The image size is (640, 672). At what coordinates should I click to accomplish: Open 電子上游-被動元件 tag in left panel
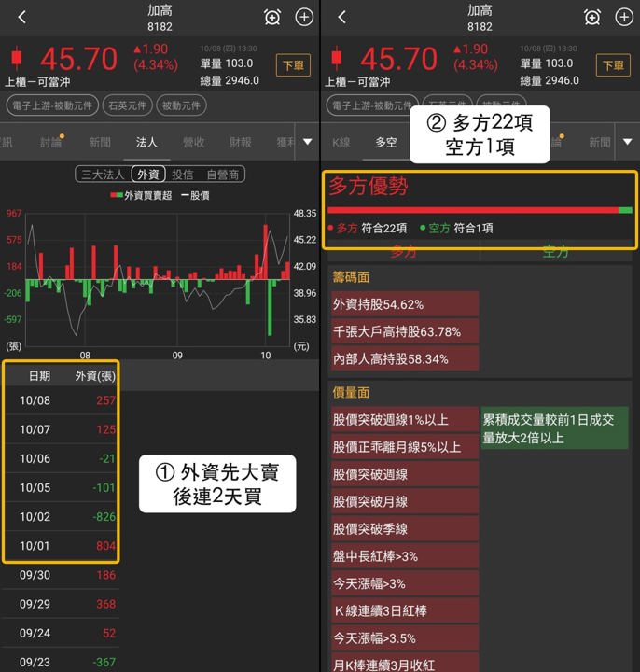52,105
